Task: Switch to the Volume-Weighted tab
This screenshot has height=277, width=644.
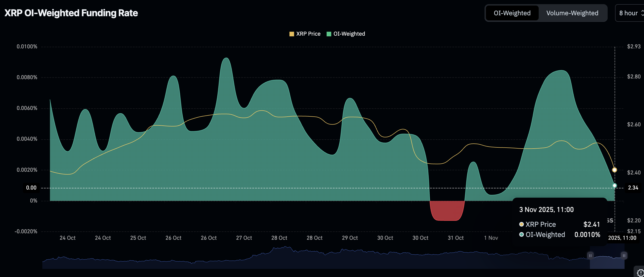Action: pyautogui.click(x=572, y=13)
